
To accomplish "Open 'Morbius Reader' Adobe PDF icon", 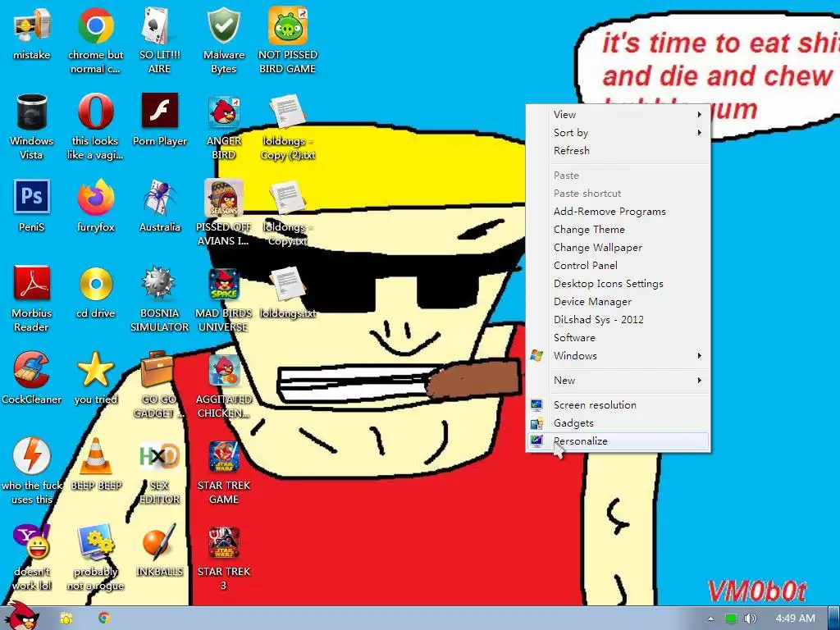I will point(32,283).
